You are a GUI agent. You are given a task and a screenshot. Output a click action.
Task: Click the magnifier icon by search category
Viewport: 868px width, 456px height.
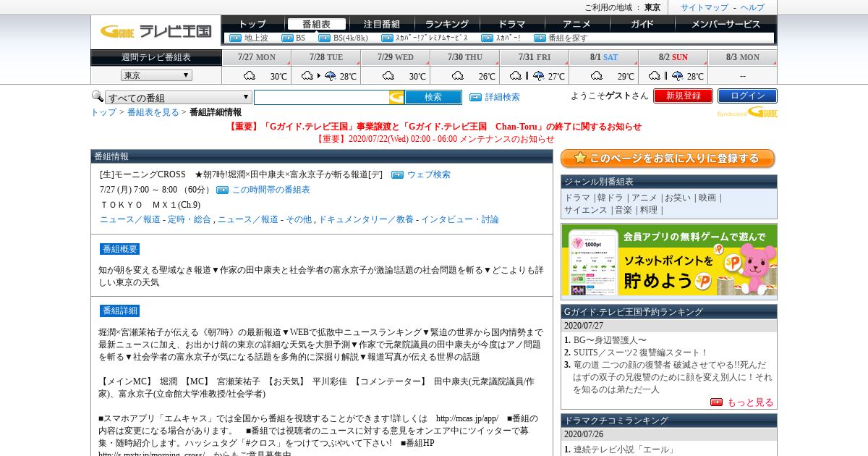(x=97, y=96)
